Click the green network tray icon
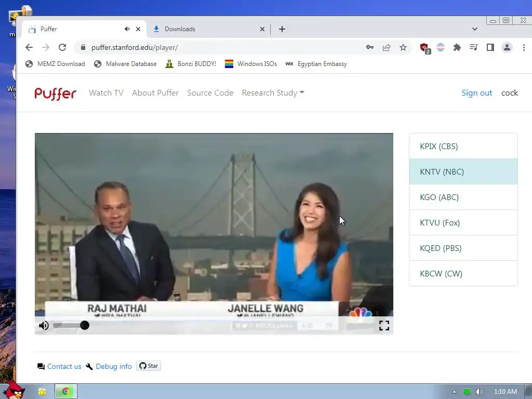Screen dimensions: 532x399 467,392
